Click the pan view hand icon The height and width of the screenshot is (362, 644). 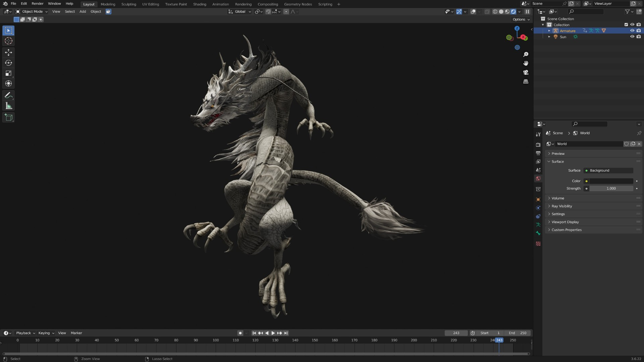coord(526,63)
